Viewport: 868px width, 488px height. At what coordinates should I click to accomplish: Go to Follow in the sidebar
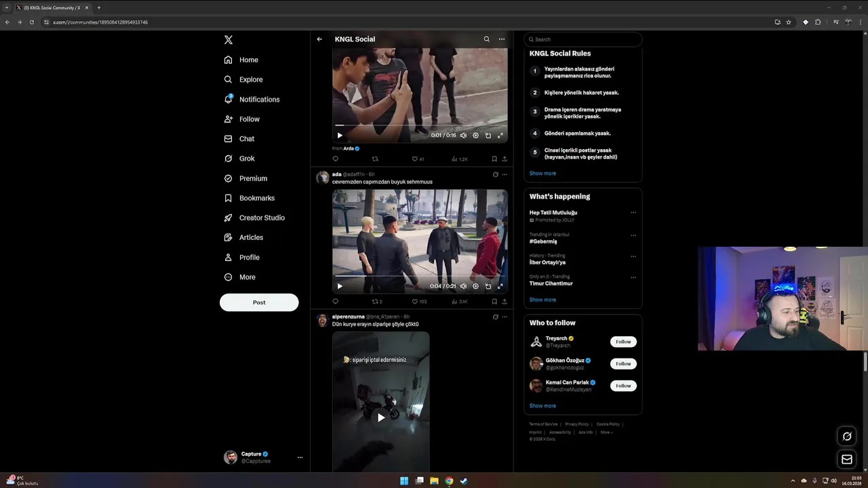pyautogui.click(x=242, y=119)
